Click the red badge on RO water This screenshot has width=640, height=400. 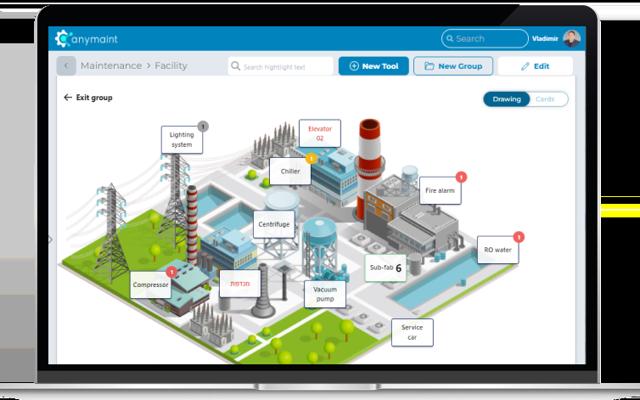click(518, 237)
